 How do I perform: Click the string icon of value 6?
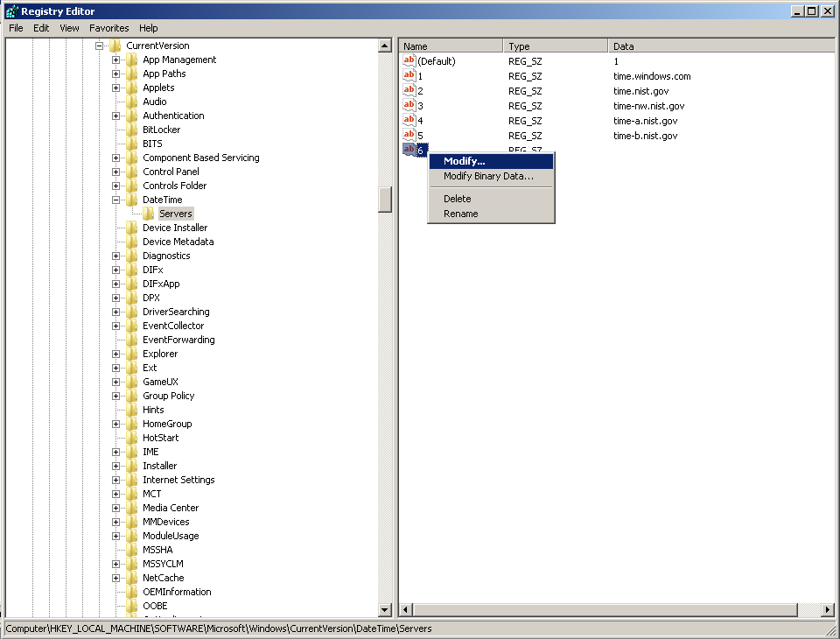[x=409, y=150]
